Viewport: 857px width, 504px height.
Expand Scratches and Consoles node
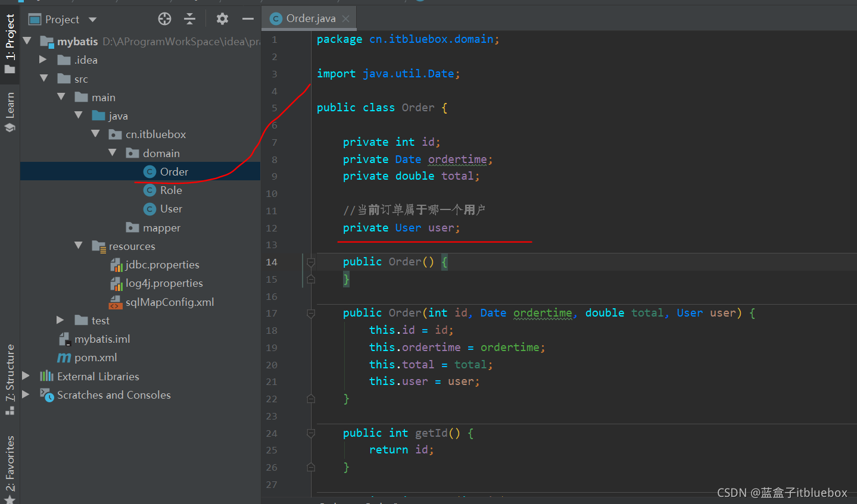[26, 395]
